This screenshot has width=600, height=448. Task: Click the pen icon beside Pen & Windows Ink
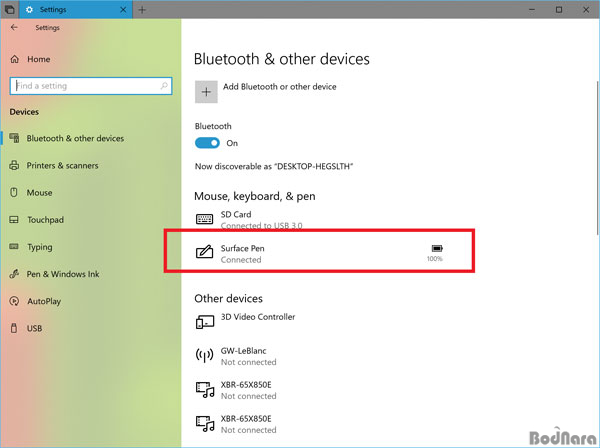coord(14,274)
